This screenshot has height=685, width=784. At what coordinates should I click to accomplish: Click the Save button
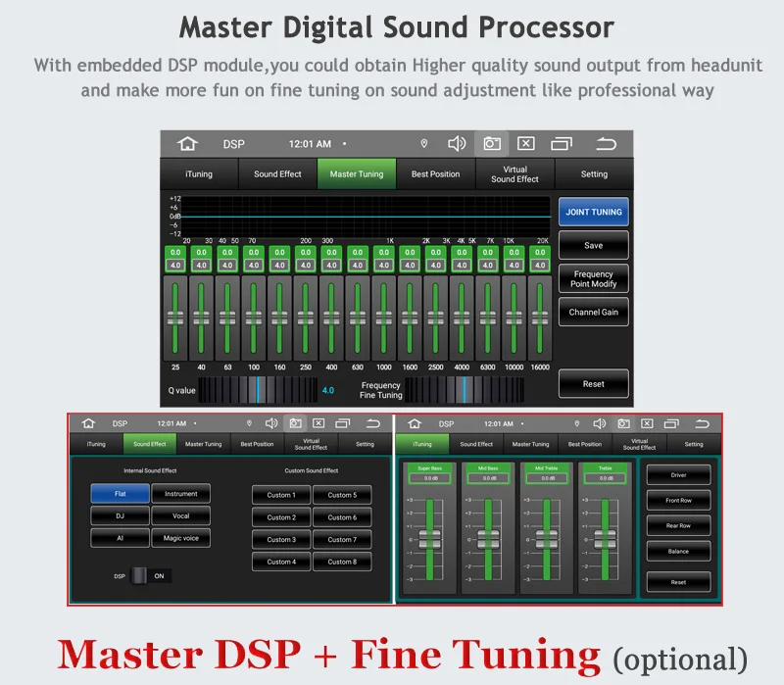(x=594, y=245)
